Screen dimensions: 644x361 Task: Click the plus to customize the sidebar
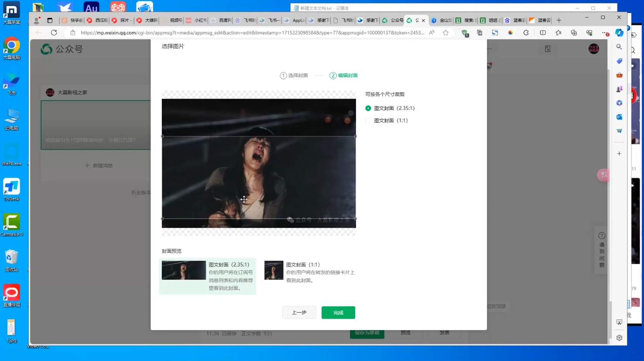pyautogui.click(x=619, y=153)
